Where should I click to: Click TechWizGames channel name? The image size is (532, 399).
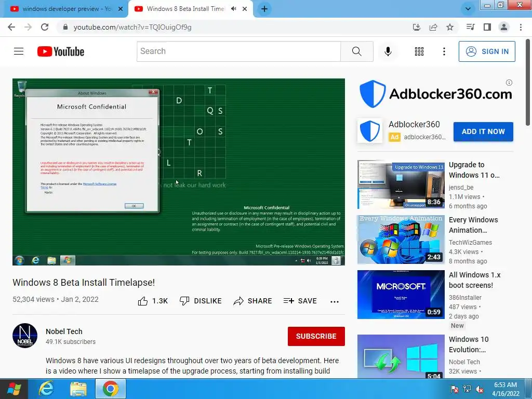click(x=470, y=242)
